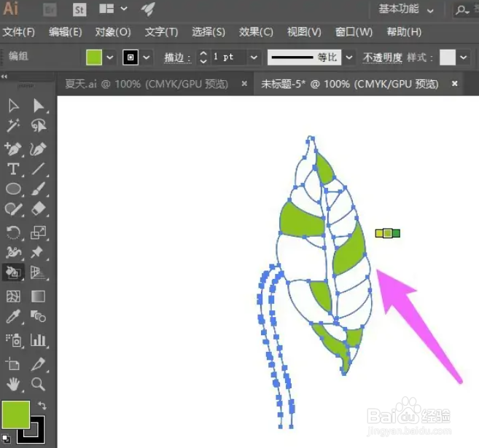Click the GPU performance rocket icon

[148, 9]
